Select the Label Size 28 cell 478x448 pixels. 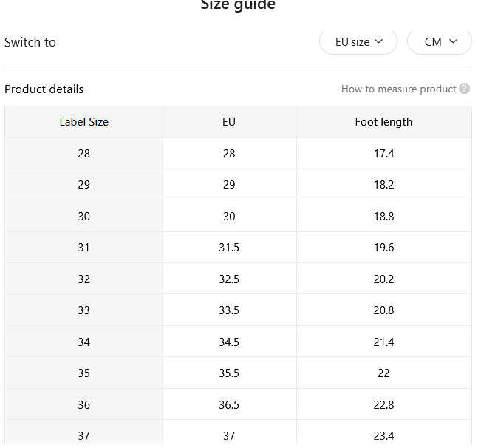83,154
